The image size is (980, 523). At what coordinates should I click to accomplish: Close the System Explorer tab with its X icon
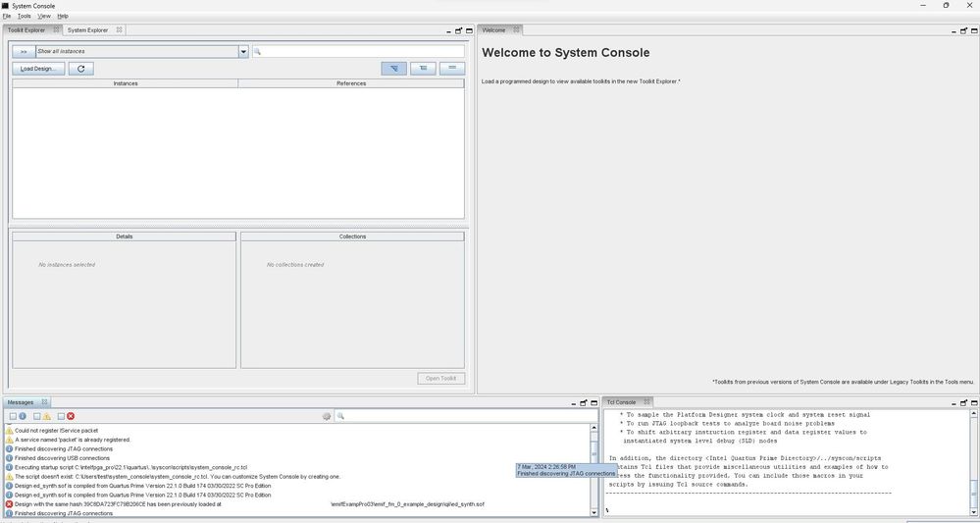[x=119, y=29]
